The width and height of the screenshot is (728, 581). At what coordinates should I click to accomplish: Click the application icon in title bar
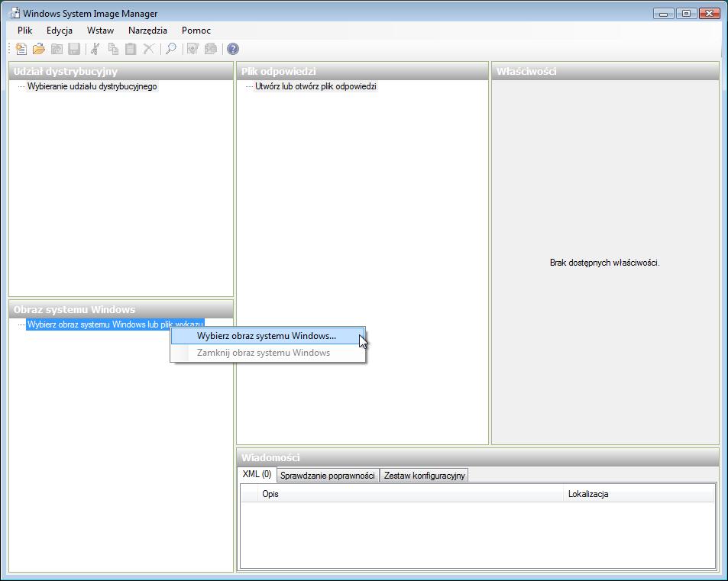click(15, 14)
